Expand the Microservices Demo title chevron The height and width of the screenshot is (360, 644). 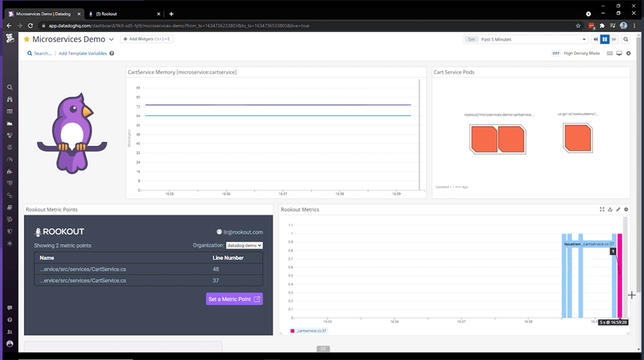pos(111,39)
